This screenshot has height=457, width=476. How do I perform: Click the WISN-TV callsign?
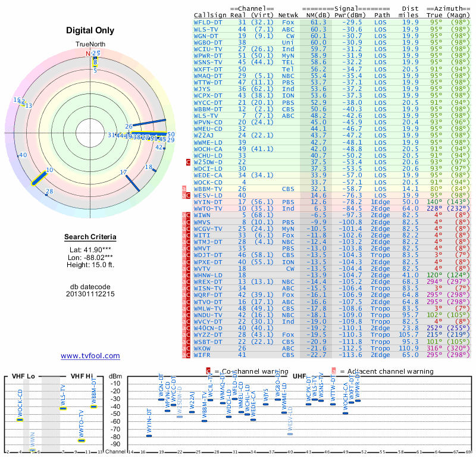click(x=208, y=289)
